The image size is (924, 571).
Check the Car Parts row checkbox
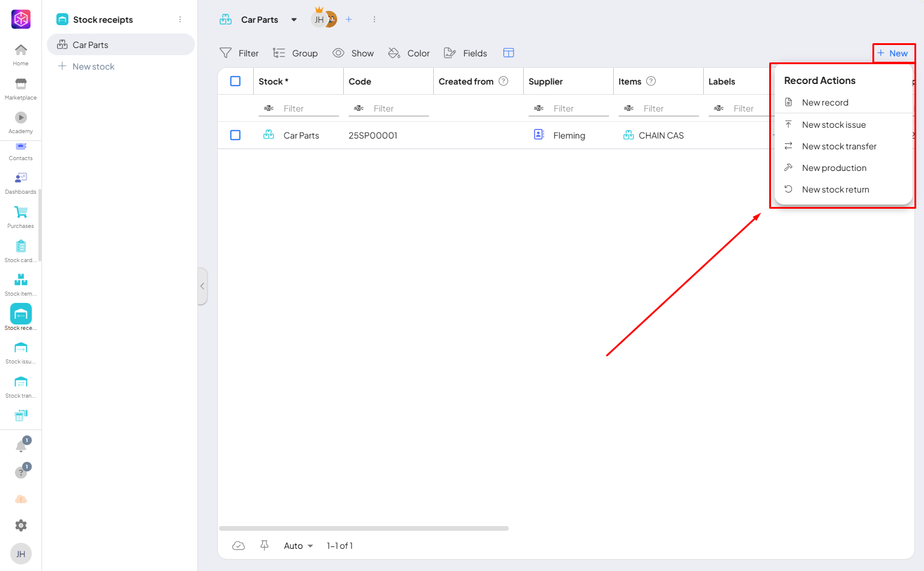pyautogui.click(x=235, y=135)
